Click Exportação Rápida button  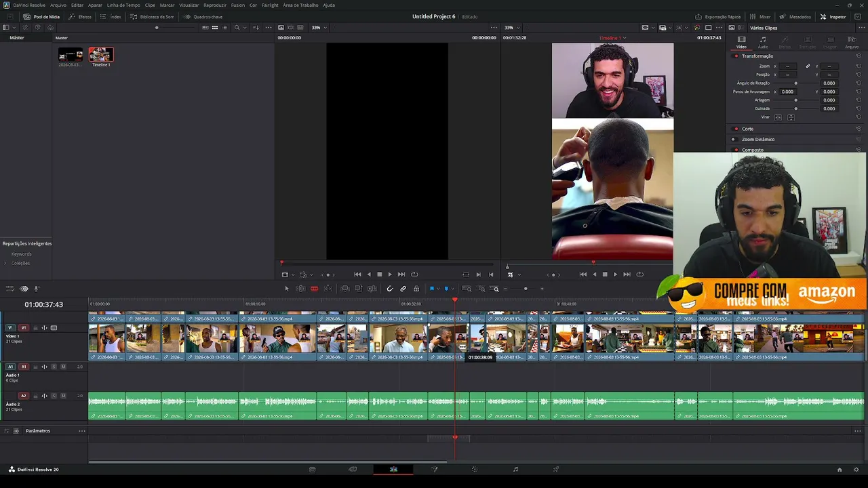coord(717,16)
